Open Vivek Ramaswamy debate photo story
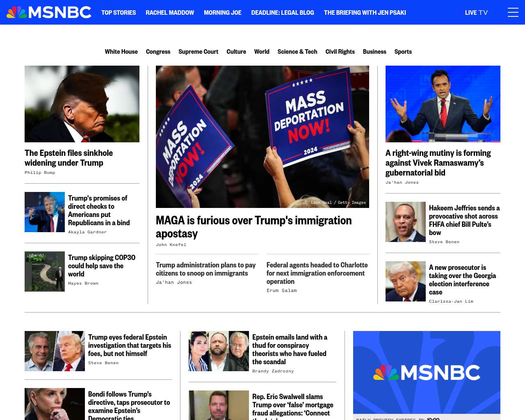This screenshot has width=525, height=420. [443, 104]
